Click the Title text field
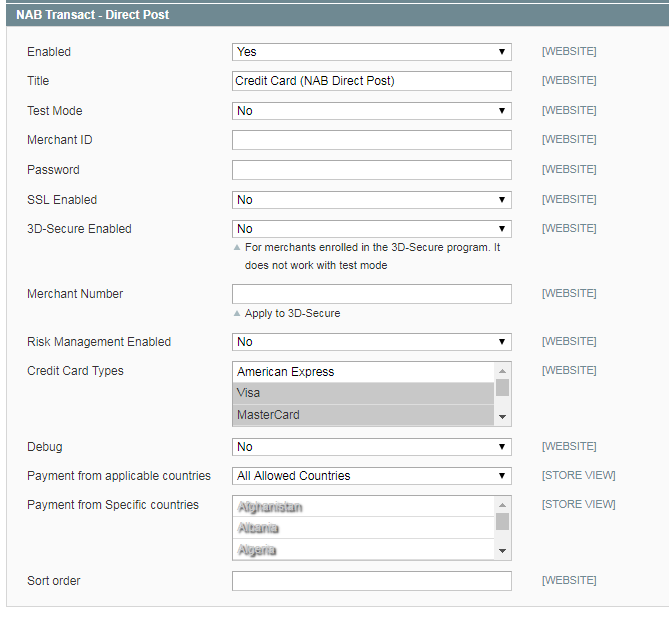The height and width of the screenshot is (617, 669). click(x=371, y=81)
